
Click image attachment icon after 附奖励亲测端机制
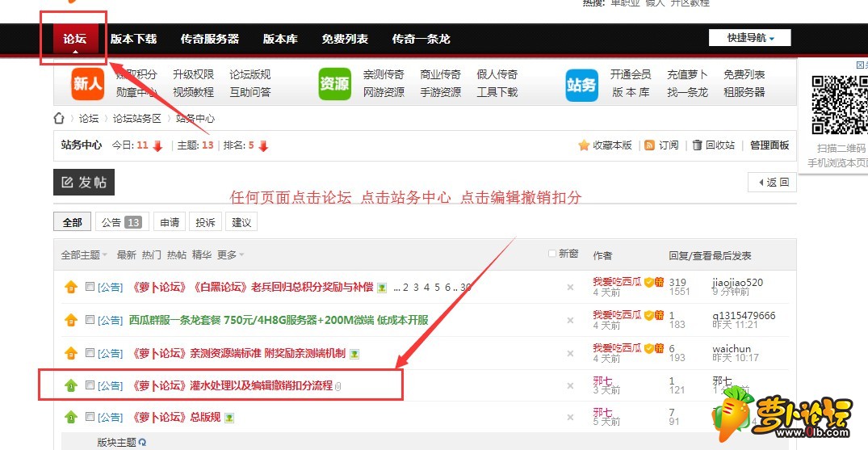point(354,354)
